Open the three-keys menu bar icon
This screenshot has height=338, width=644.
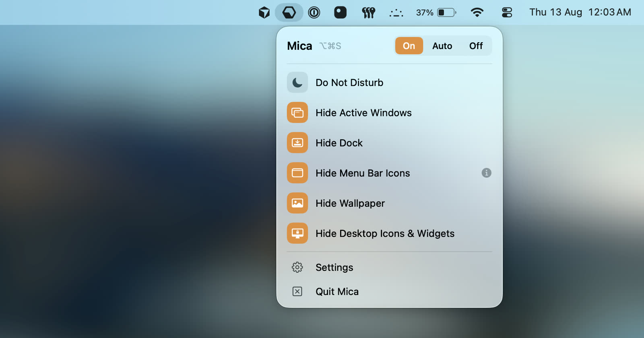(x=368, y=13)
